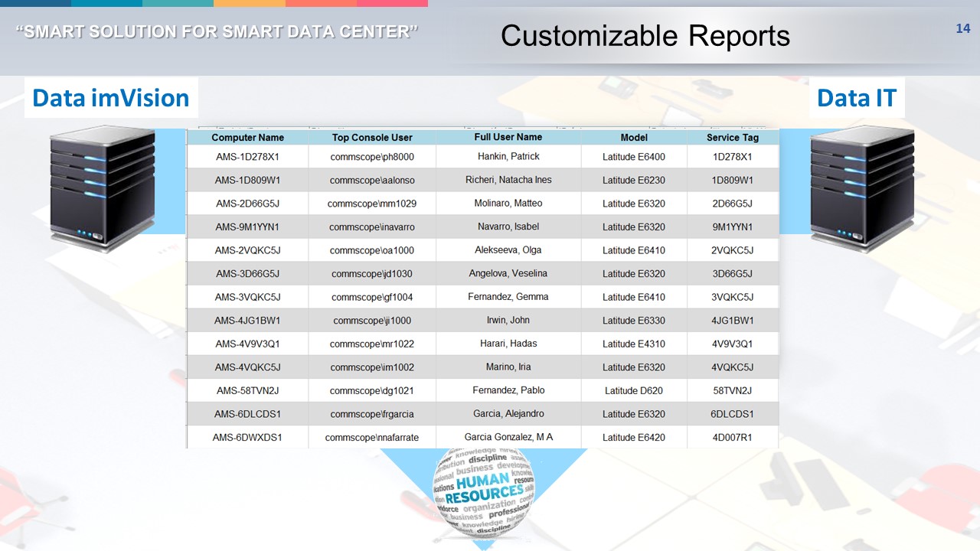Click the Computer Name column header
This screenshot has height=551, width=980.
247,138
